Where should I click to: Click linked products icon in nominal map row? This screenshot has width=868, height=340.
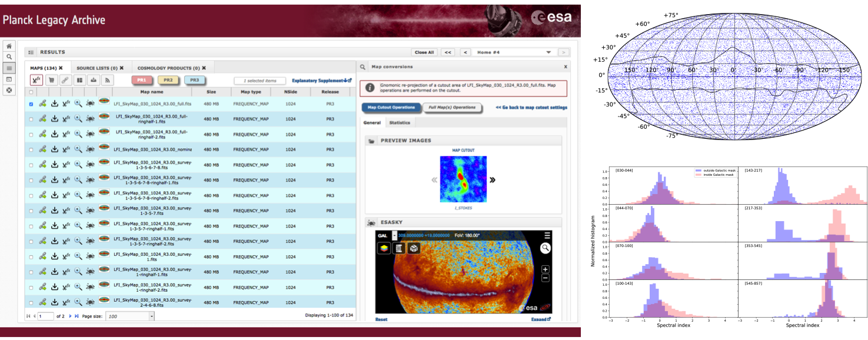click(42, 149)
